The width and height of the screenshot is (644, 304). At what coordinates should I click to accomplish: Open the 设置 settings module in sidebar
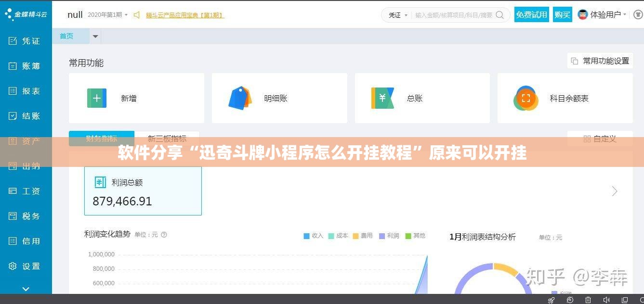point(25,266)
